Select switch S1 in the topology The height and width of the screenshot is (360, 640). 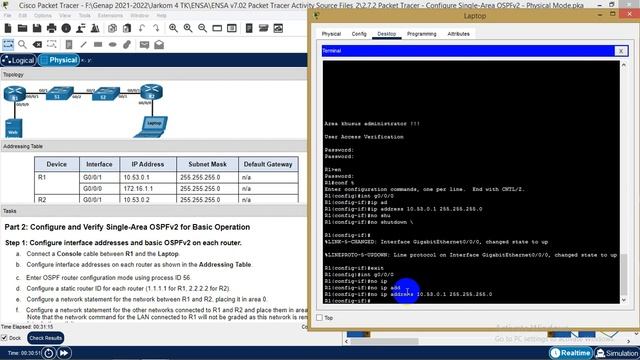60,93
